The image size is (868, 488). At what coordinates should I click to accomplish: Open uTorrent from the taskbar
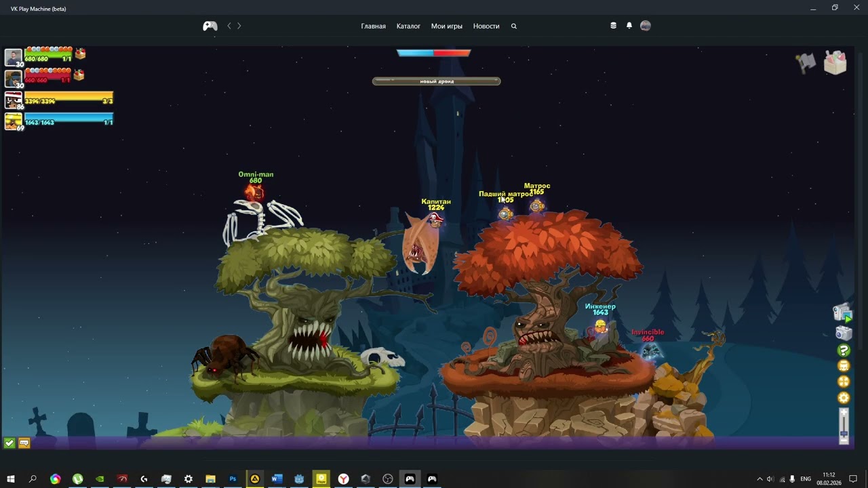77,479
